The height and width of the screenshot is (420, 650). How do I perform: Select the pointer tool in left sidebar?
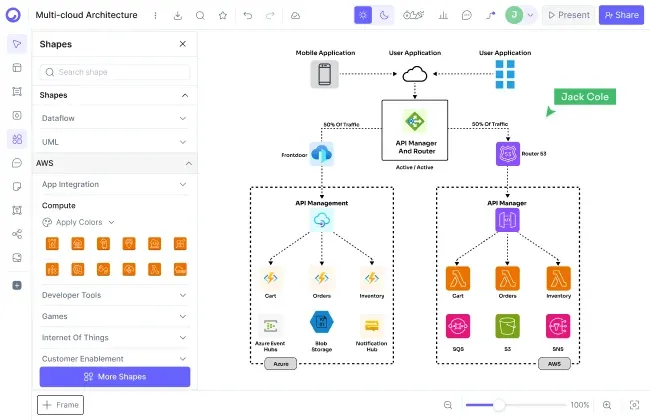click(x=17, y=44)
